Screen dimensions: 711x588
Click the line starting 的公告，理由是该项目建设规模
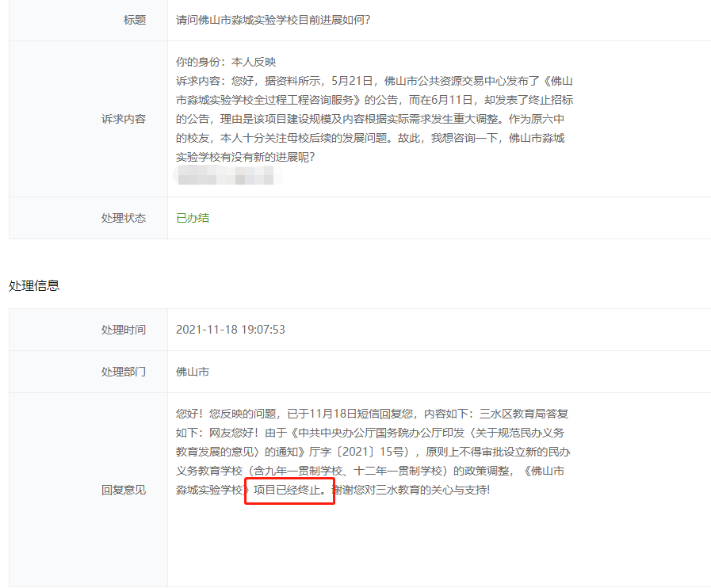point(370,119)
